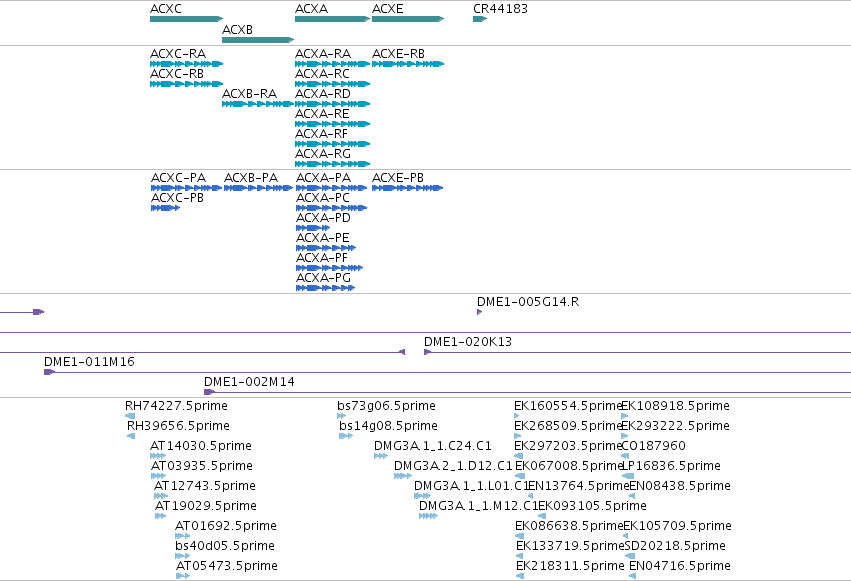Select transcript ACXC-RB
The image size is (851, 581).
pyautogui.click(x=186, y=84)
